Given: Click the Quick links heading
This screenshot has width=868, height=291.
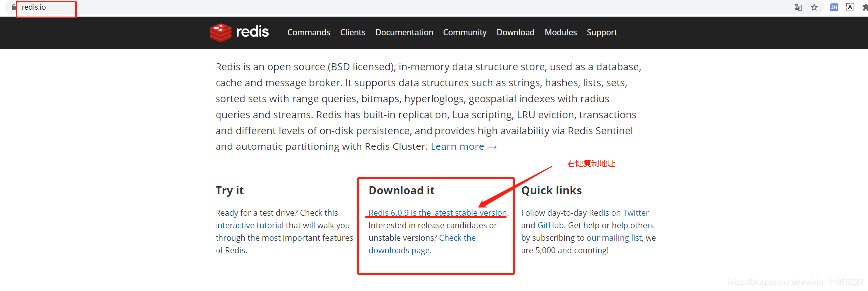Looking at the screenshot, I should click(x=551, y=190).
